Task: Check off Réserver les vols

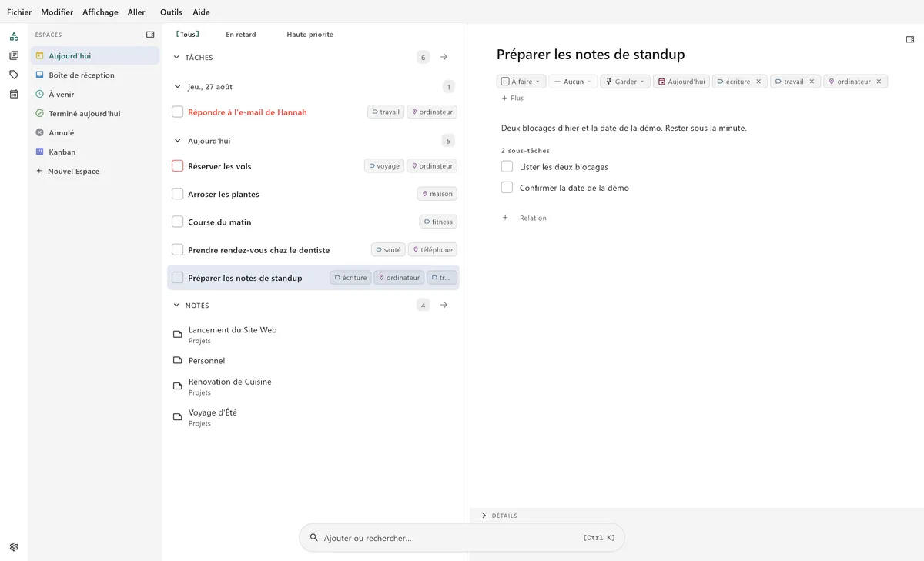Action: pos(177,166)
